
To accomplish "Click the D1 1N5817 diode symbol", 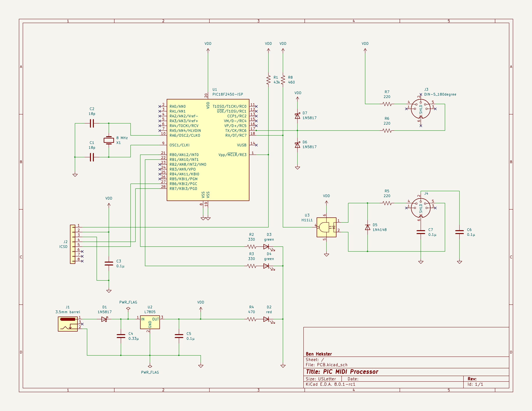I will pos(104,319).
